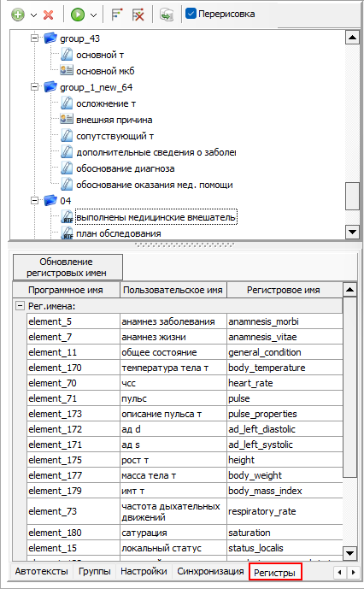Select the anamnesis_morbi register name cell
Screen dimensions: 364x589
point(285,321)
